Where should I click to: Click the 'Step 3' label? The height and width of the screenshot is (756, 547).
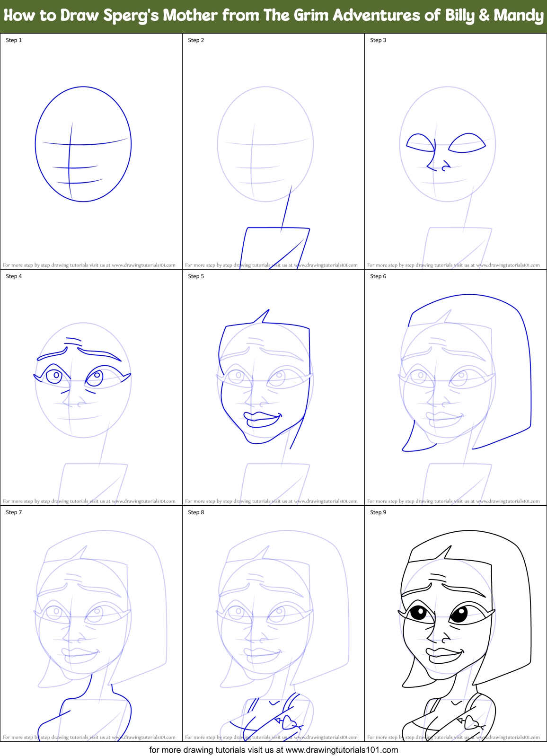[378, 40]
